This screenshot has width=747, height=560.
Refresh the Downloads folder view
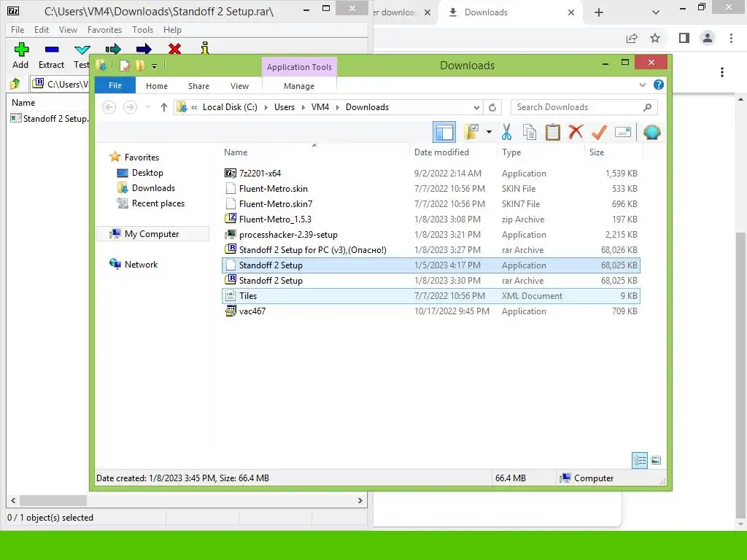(492, 108)
